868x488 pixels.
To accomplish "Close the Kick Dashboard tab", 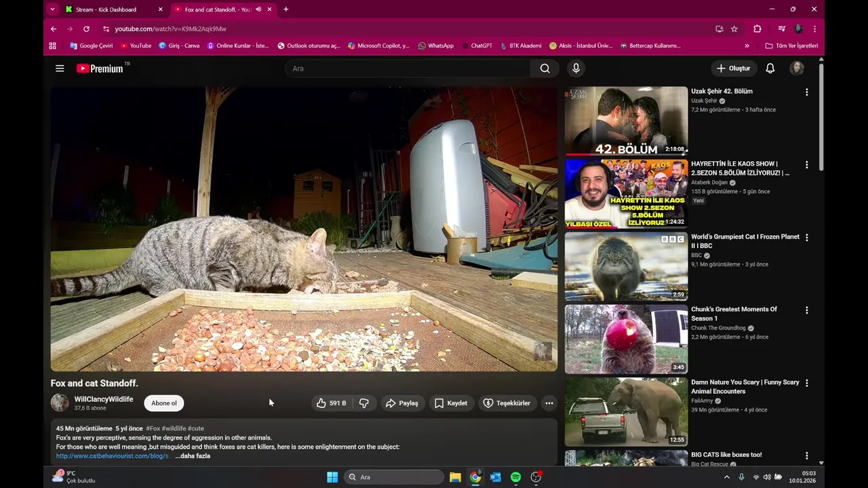I will [160, 9].
